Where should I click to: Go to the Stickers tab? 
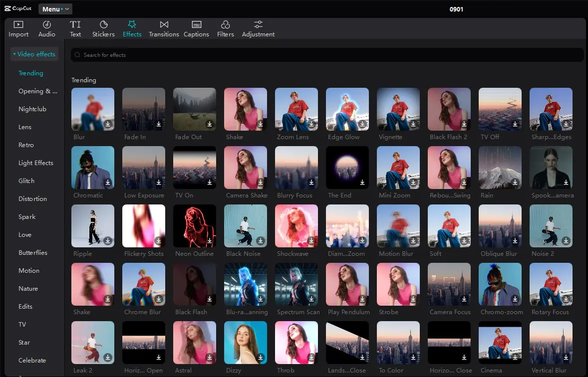tap(103, 29)
